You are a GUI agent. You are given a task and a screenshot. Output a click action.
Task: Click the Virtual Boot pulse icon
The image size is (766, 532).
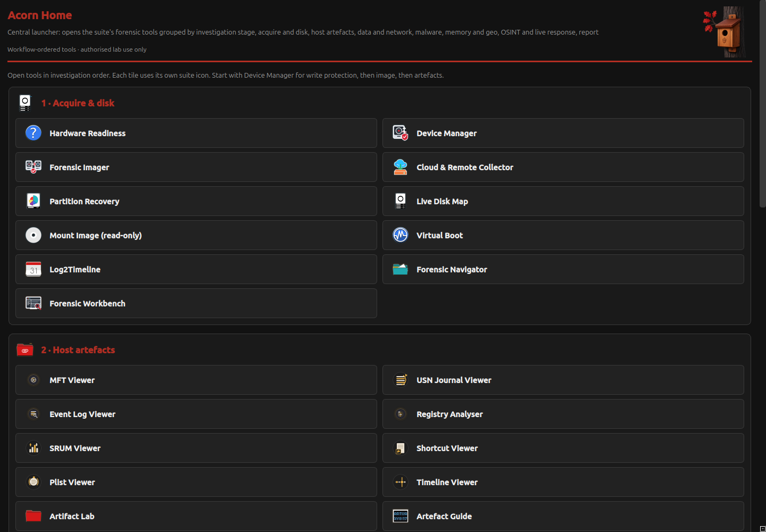pos(401,235)
